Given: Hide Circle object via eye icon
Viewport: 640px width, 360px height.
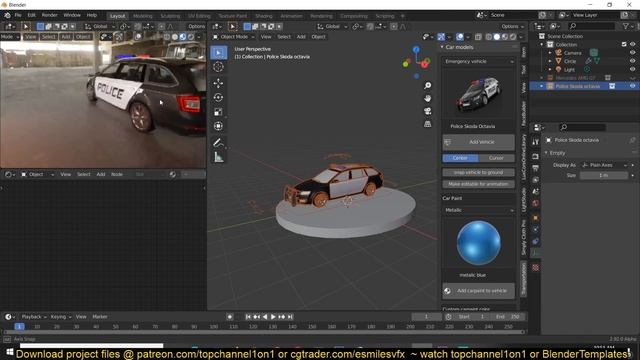Looking at the screenshot, I should 633,61.
